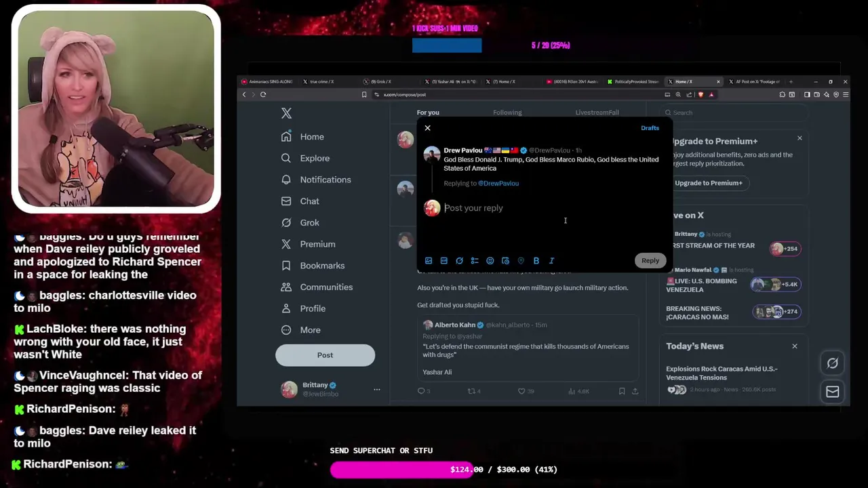Open the emoji picker in reply
The width and height of the screenshot is (868, 488).
(490, 261)
